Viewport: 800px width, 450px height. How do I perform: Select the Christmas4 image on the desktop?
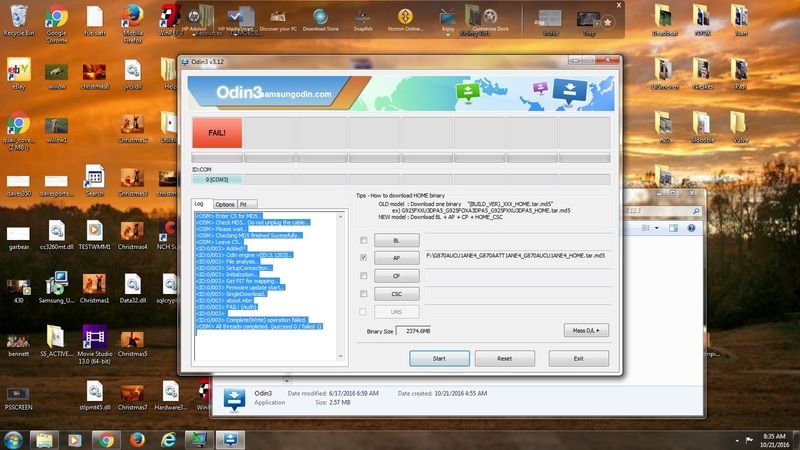pos(133,235)
